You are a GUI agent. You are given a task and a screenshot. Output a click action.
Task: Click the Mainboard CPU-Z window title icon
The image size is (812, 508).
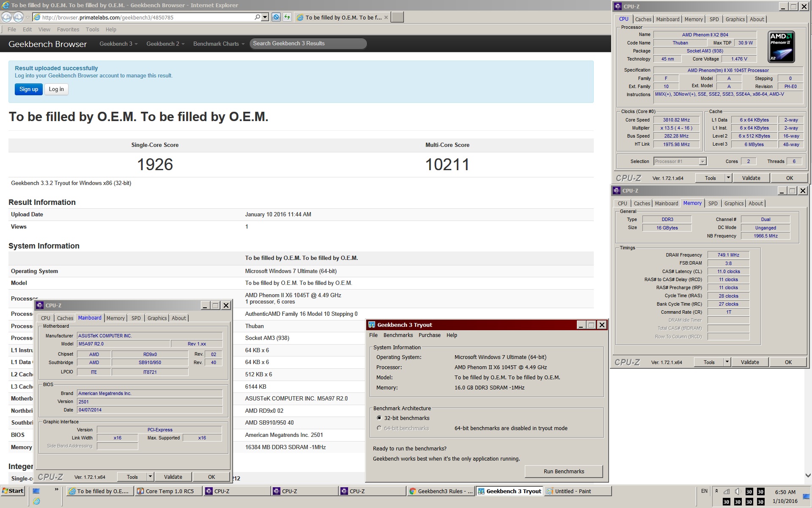40,305
